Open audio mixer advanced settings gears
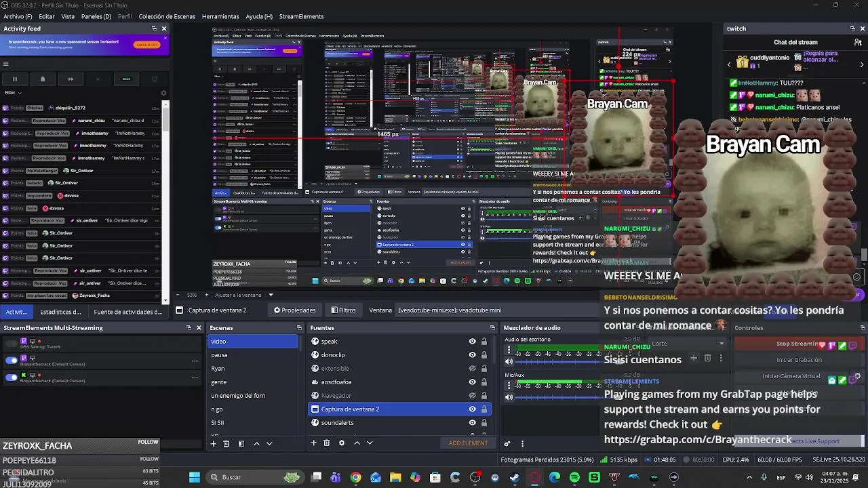 (507, 444)
